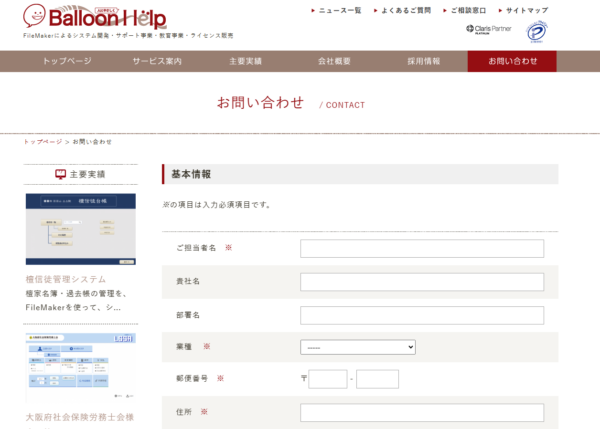Open 大阪府社会保険労務士会様 title link
The image size is (600, 429).
click(80, 417)
